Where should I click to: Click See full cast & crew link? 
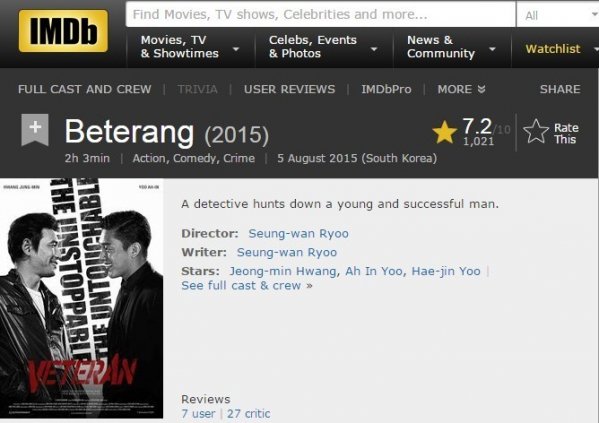(247, 285)
